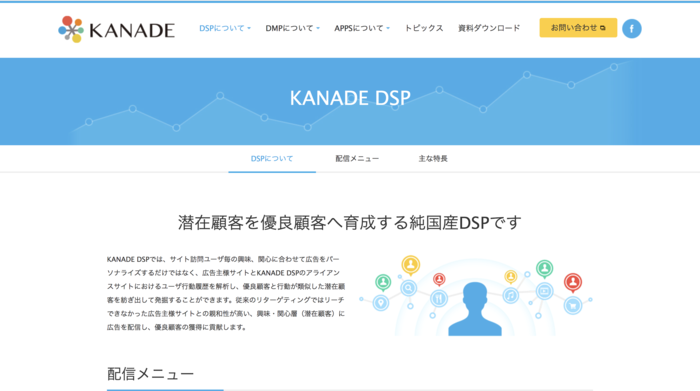
Task: Click the video play icon in illustration
Action: click(544, 291)
